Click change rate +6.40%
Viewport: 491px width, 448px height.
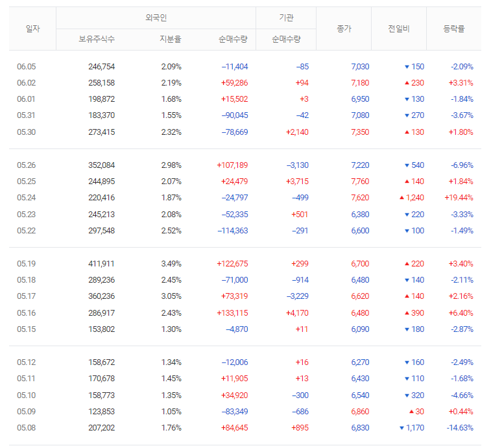coord(461,312)
